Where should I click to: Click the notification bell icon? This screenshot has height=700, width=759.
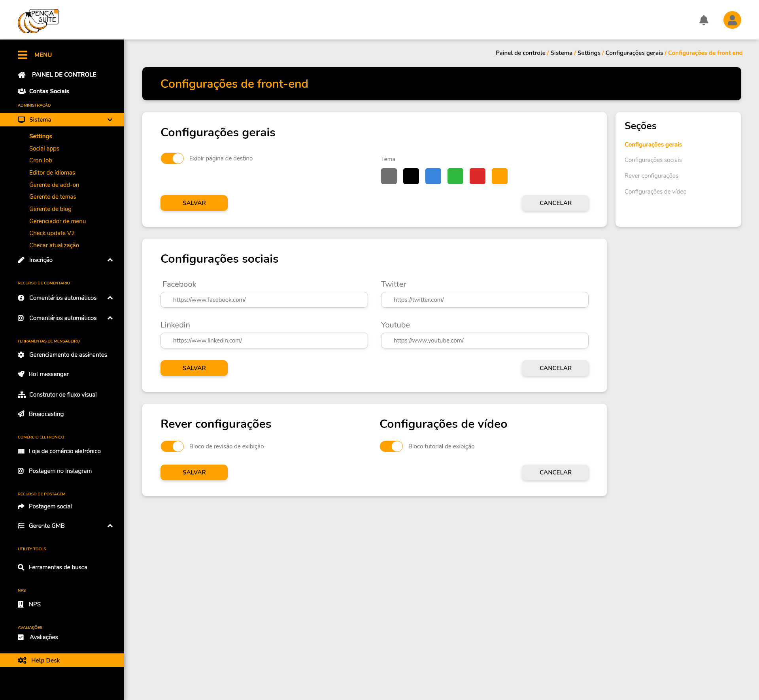(x=704, y=20)
